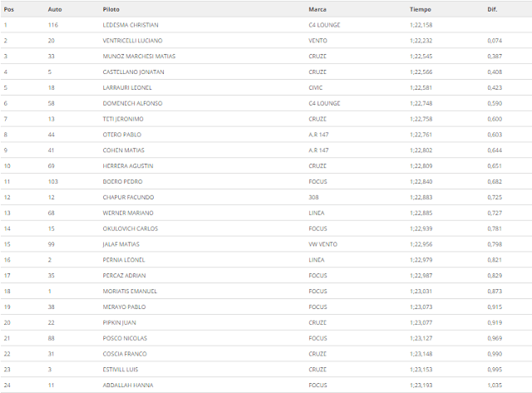Select pilot JALAF MATIAS
532x393 pixels.
pyautogui.click(x=121, y=244)
